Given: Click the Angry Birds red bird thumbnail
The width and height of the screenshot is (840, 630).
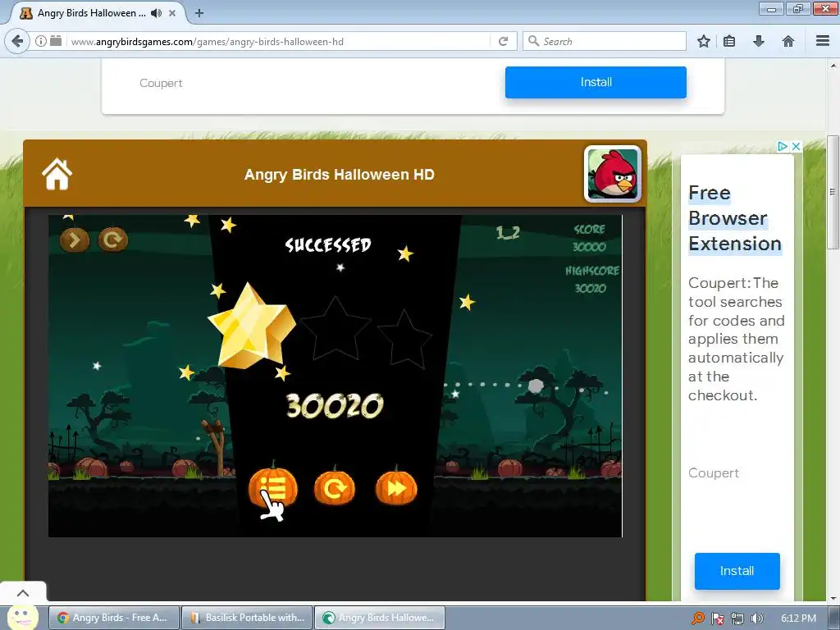Looking at the screenshot, I should (613, 174).
